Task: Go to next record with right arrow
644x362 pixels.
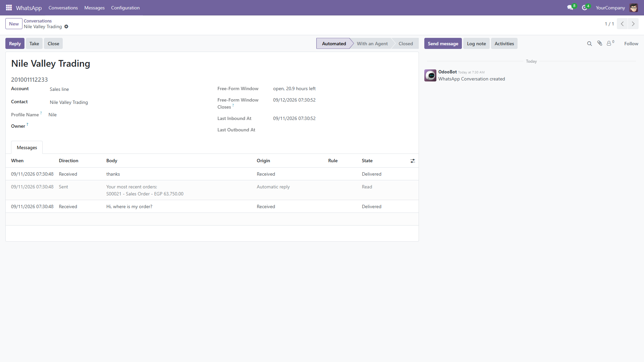Action: [633, 24]
